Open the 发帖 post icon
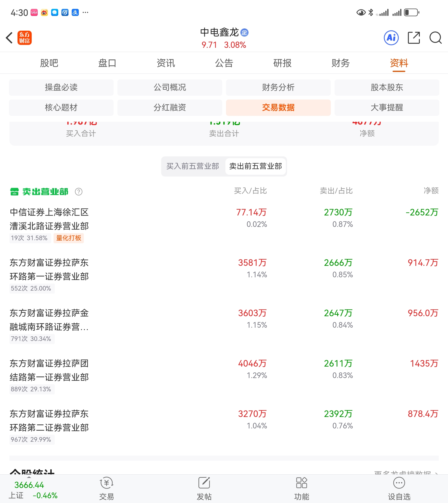The width and height of the screenshot is (448, 503). click(204, 483)
